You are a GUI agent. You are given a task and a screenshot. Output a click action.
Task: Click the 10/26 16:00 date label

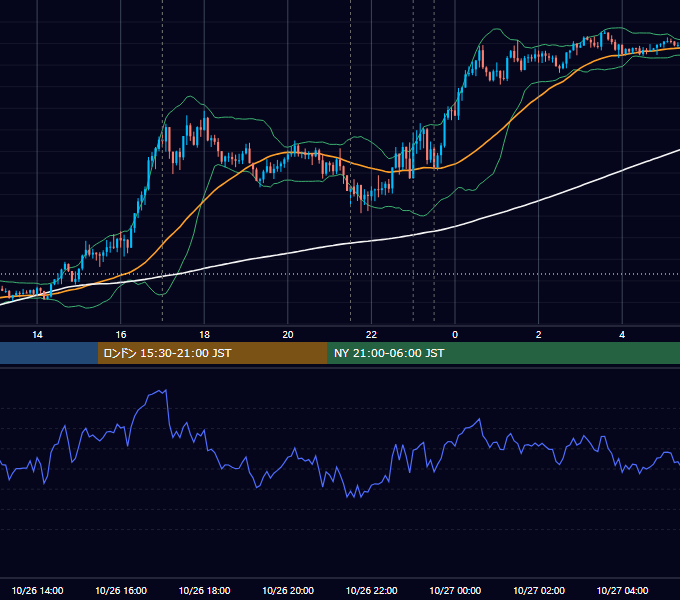(x=121, y=590)
